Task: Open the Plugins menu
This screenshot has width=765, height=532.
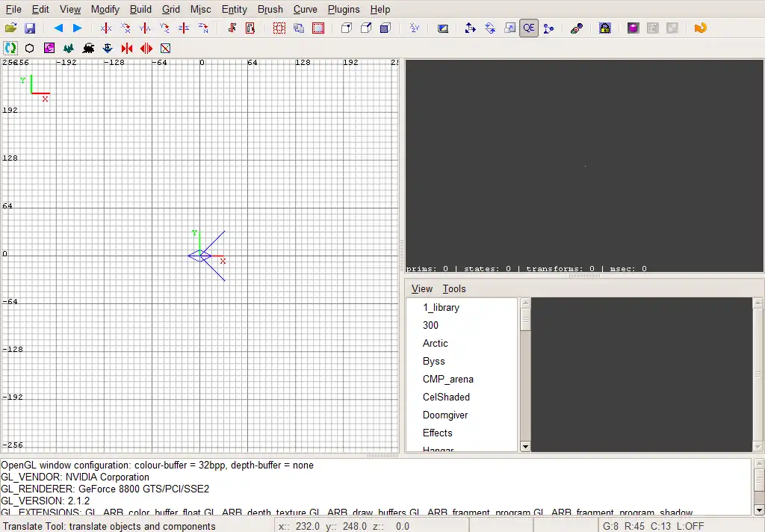Action: (344, 9)
